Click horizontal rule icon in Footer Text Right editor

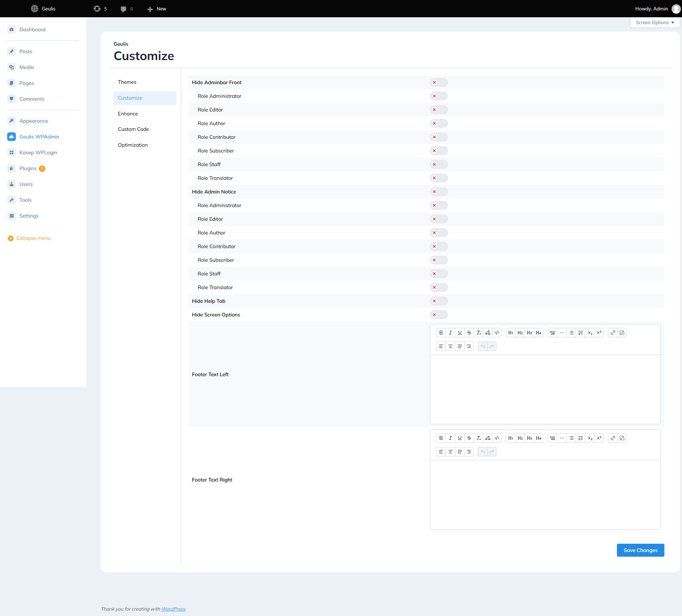[562, 438]
